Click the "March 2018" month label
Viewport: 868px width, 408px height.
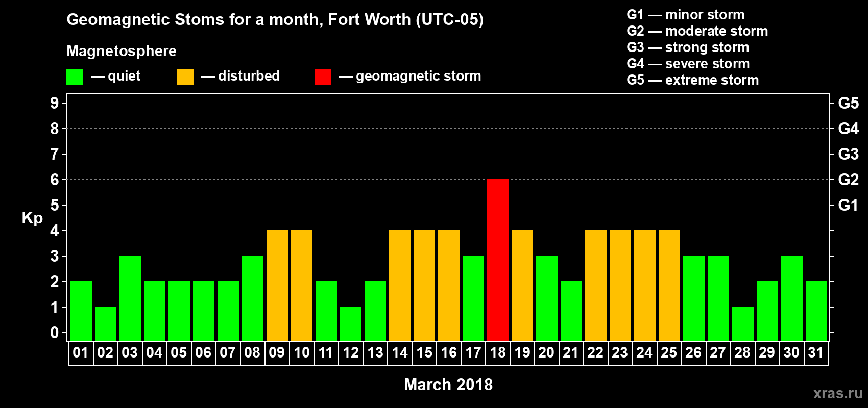pyautogui.click(x=448, y=385)
